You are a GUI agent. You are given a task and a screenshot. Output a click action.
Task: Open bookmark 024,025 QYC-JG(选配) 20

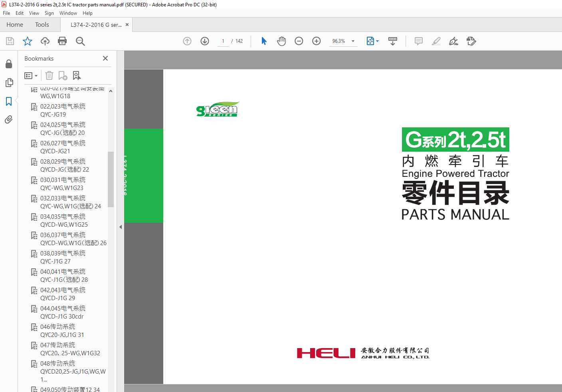pyautogui.click(x=63, y=129)
